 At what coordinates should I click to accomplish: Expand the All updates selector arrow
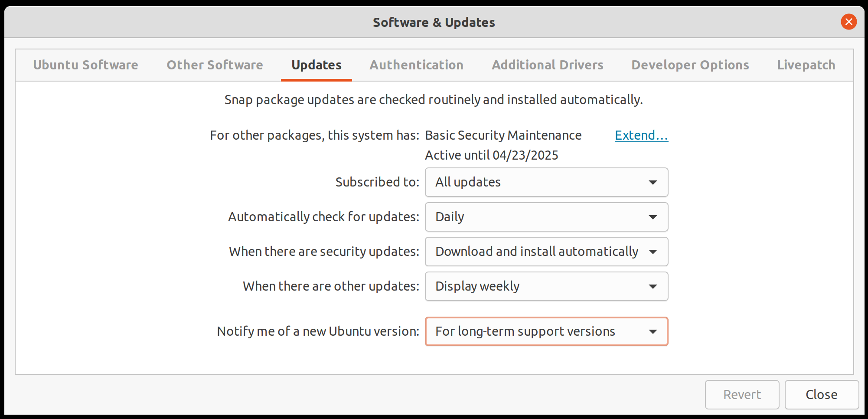coord(653,182)
